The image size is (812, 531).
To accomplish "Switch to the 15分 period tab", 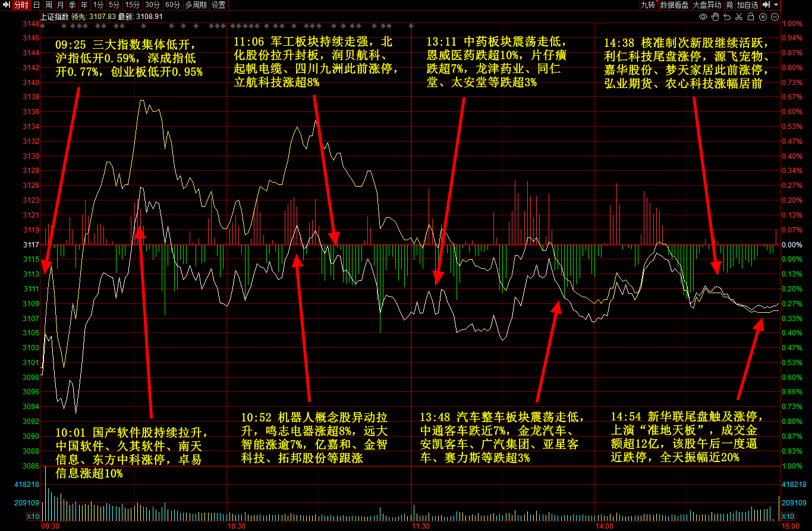I will pyautogui.click(x=131, y=5).
